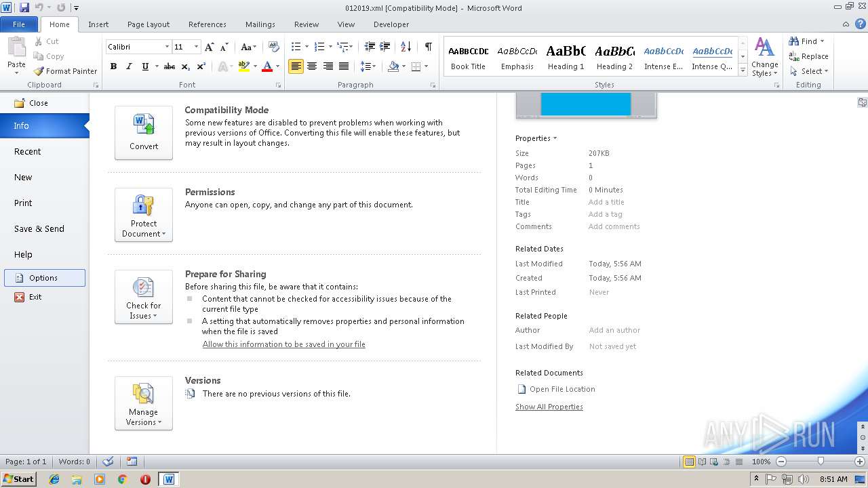This screenshot has height=488, width=868.
Task: Open the font name combo box
Action: [x=138, y=47]
